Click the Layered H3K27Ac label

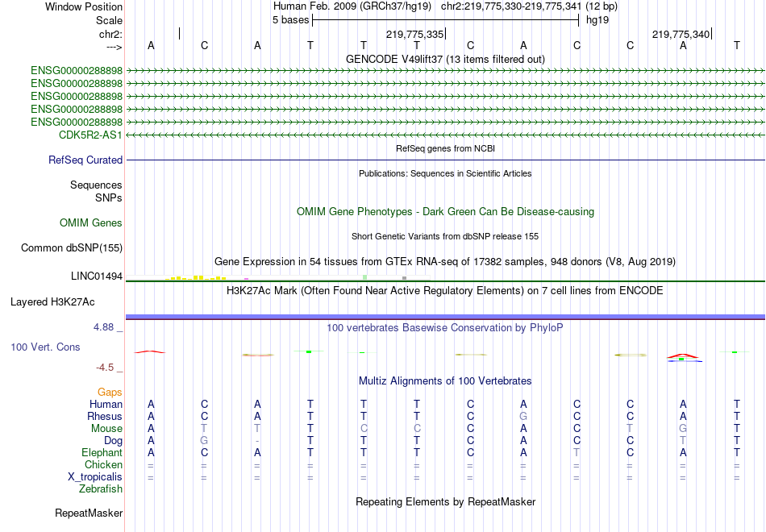coord(52,302)
